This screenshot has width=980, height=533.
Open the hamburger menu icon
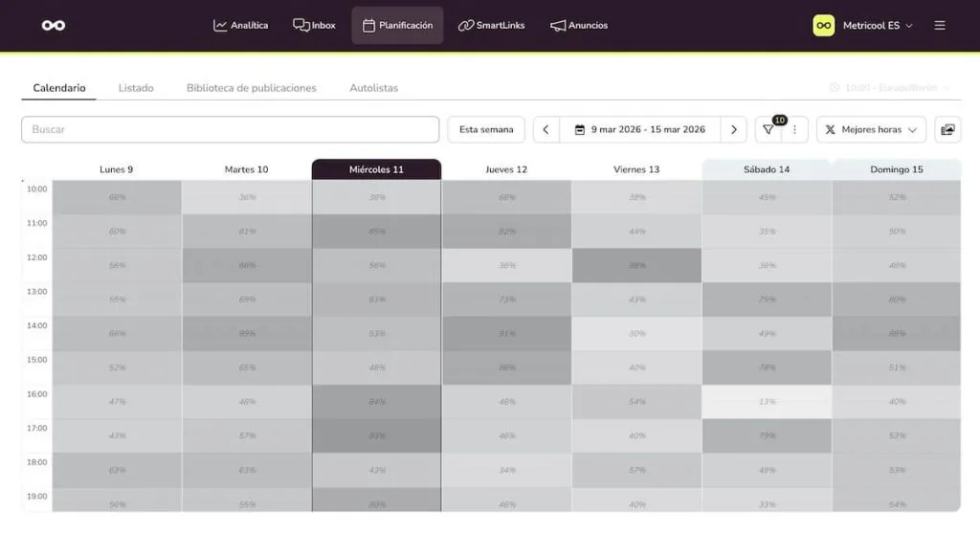click(940, 26)
